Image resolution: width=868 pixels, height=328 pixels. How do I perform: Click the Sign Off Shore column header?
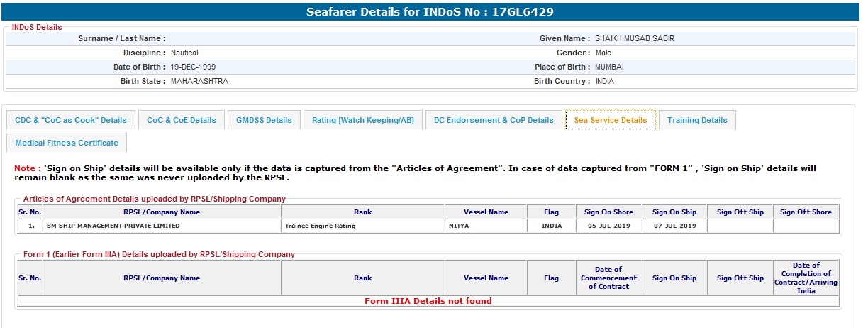pos(806,212)
